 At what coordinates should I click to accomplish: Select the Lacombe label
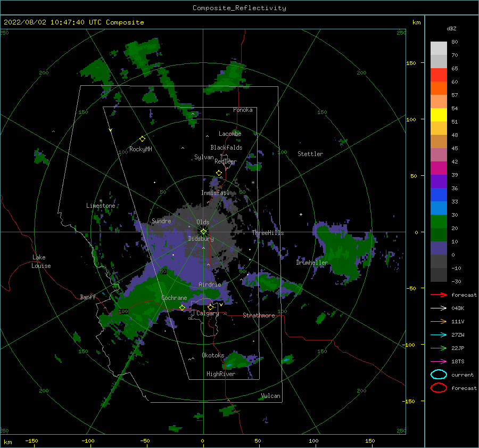[x=230, y=134]
